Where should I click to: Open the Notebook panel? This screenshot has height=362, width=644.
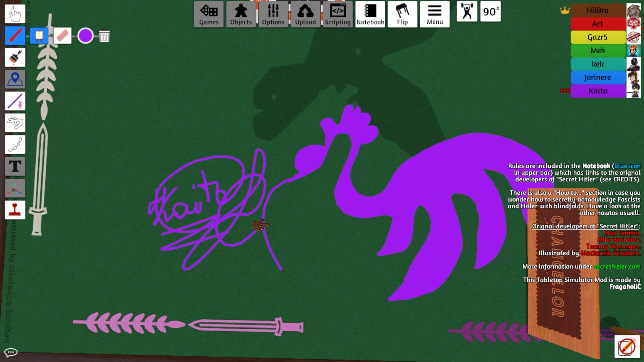(370, 14)
